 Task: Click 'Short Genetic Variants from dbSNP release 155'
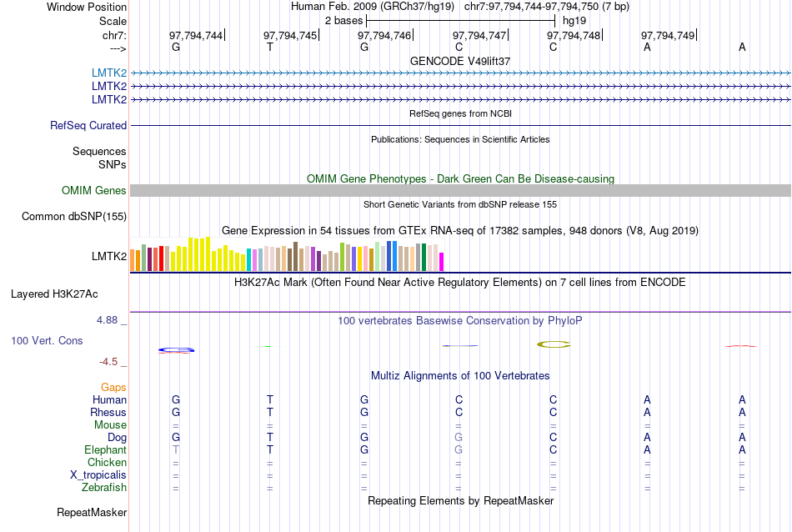pos(460,204)
